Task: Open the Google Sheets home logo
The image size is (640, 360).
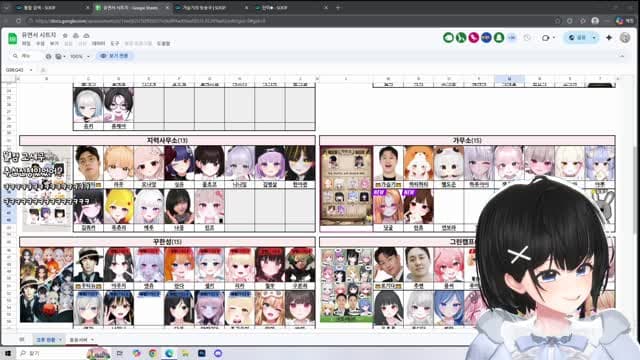Action: (13, 39)
